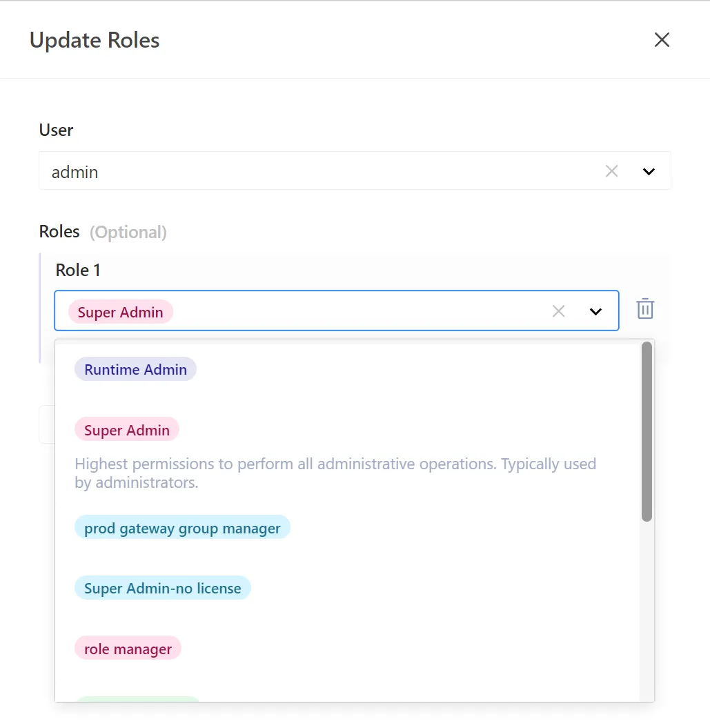Clear the admin user selection
The width and height of the screenshot is (710, 728).
coord(611,171)
